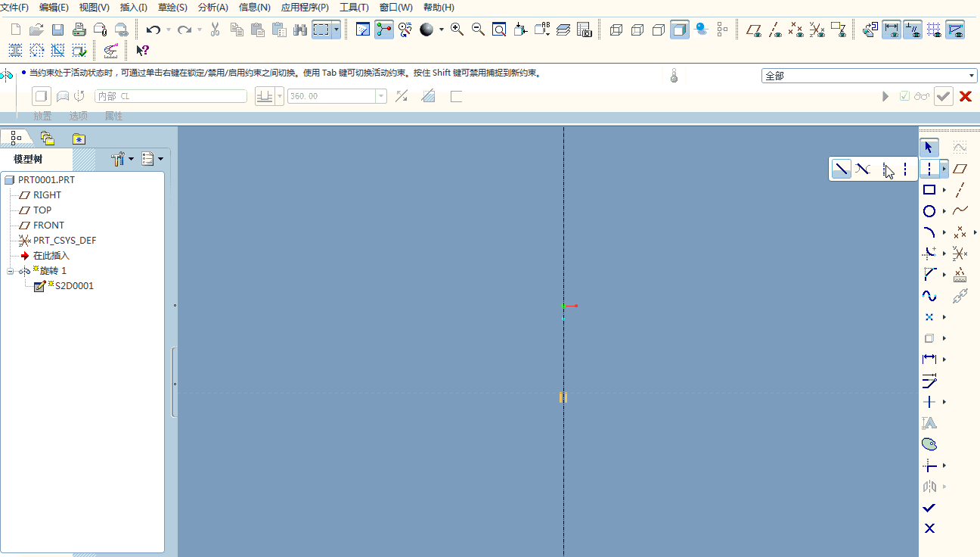Viewport: 980px width, 557px height.
Task: Click the binoculars Find icon
Action: pos(299,30)
